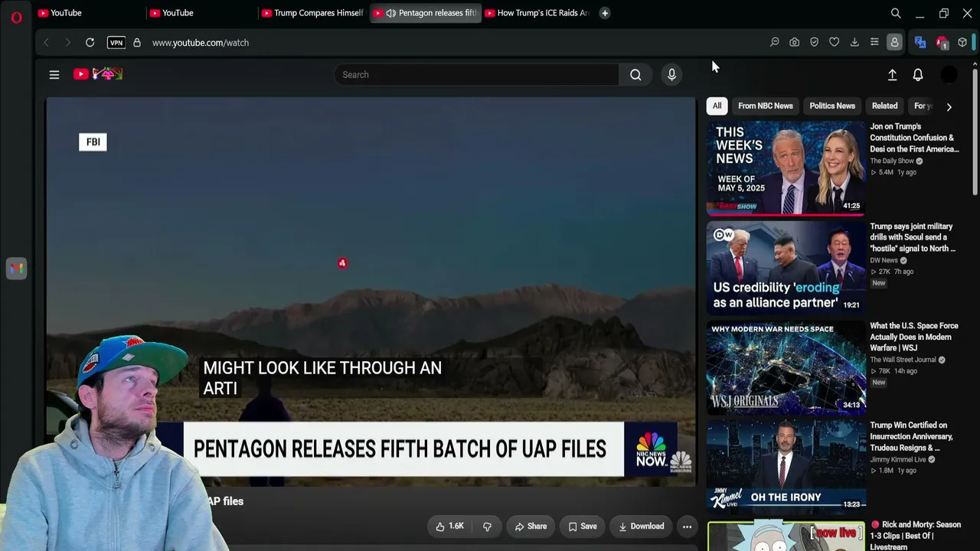
Task: Open the privacy protection shield icon
Action: click(x=815, y=43)
